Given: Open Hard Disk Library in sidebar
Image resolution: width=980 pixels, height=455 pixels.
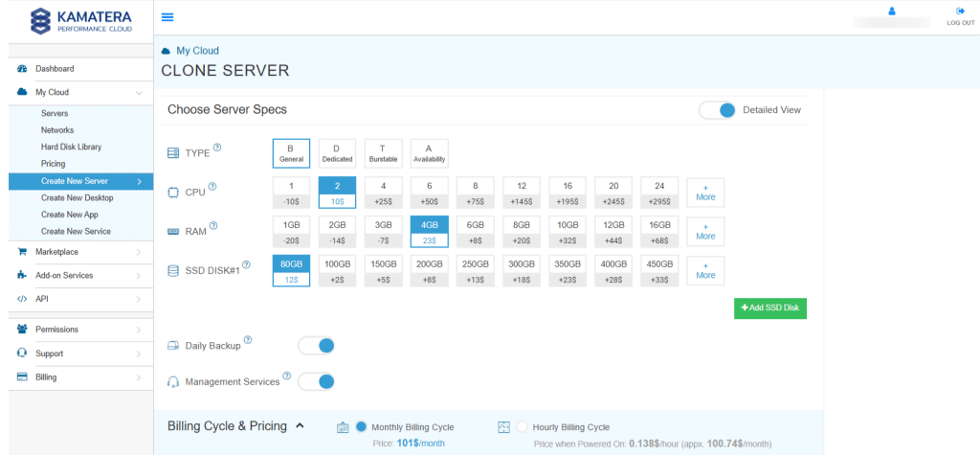Looking at the screenshot, I should tap(71, 148).
